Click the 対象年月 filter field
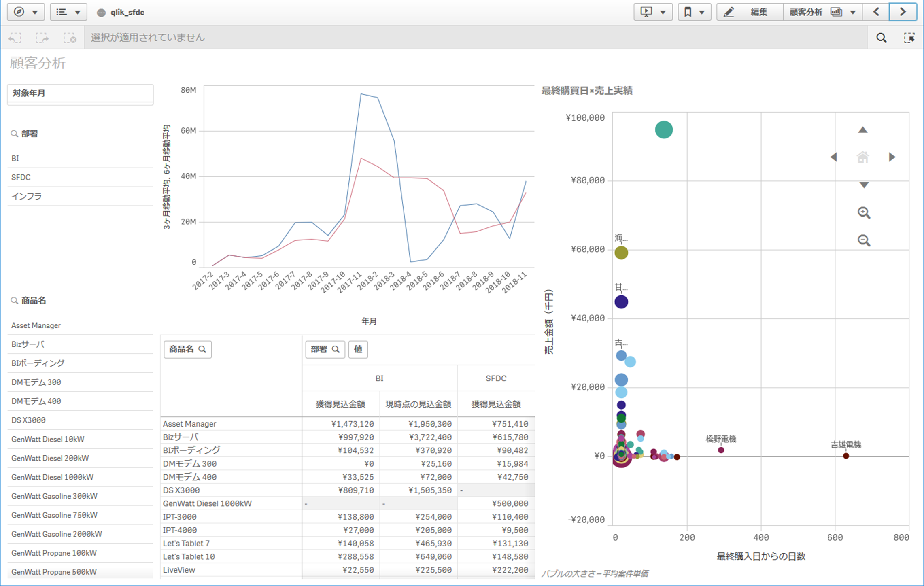This screenshot has width=924, height=586. (80, 94)
